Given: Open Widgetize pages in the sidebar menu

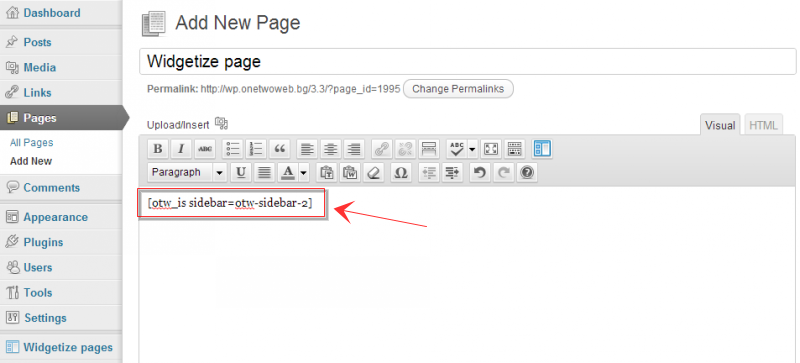Looking at the screenshot, I should 68,348.
